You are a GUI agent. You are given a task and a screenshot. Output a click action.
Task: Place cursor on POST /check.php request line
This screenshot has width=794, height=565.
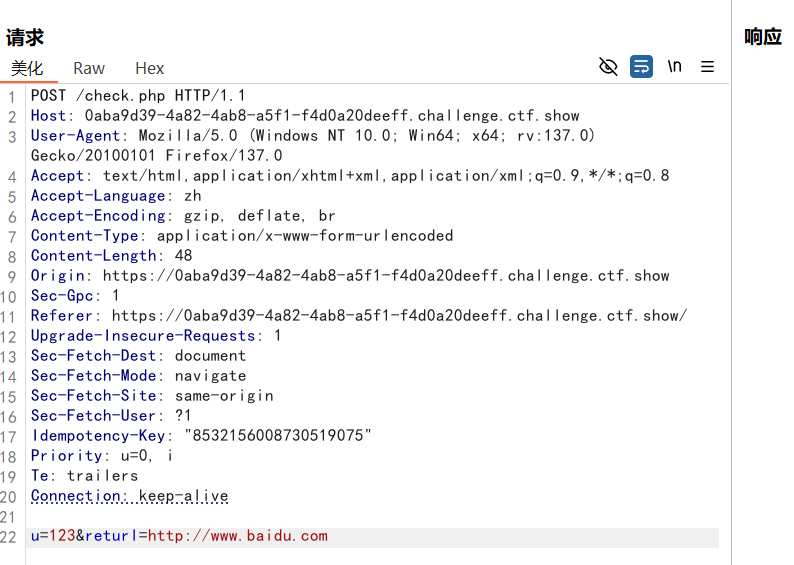point(138,96)
